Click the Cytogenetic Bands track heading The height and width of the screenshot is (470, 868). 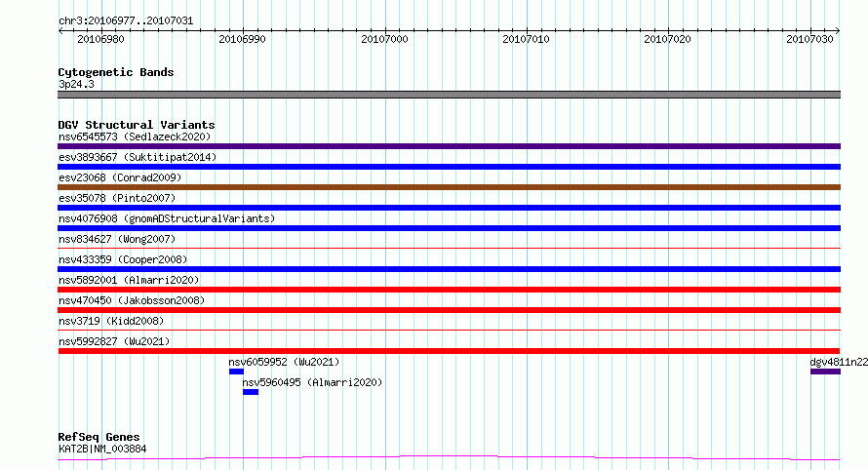(116, 72)
